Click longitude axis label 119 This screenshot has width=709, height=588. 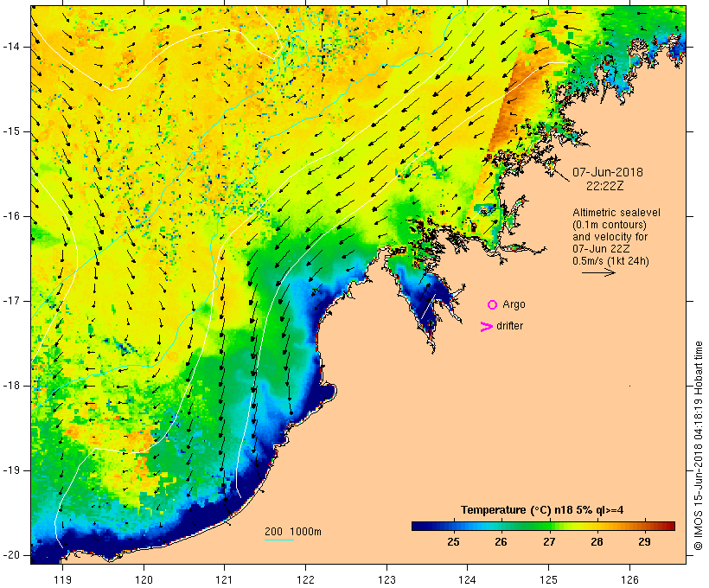(62, 580)
